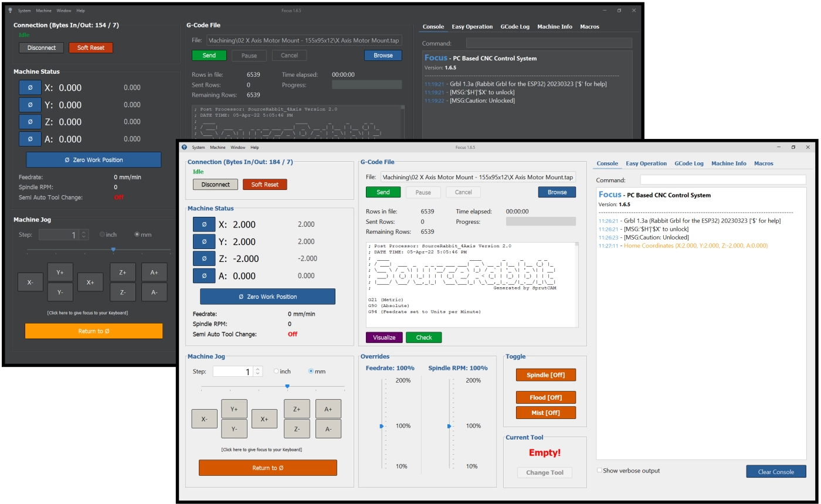Jog X- in light window
821x504 pixels.
click(x=204, y=419)
